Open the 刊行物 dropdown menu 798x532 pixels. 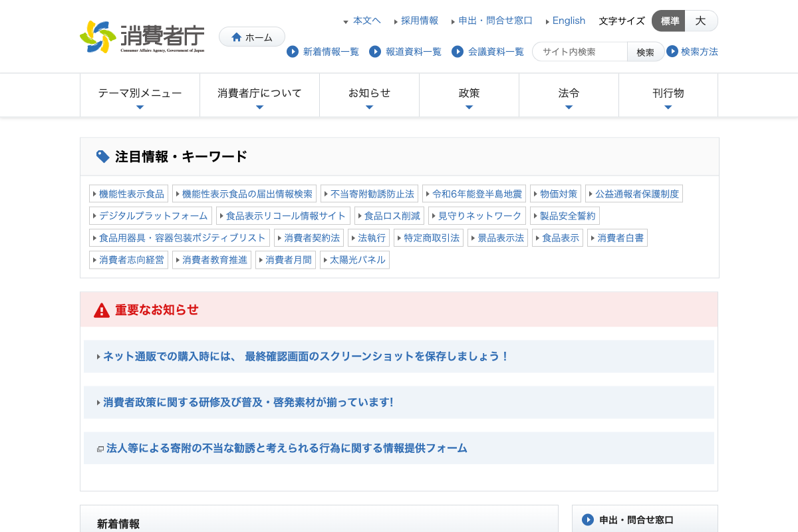click(668, 95)
